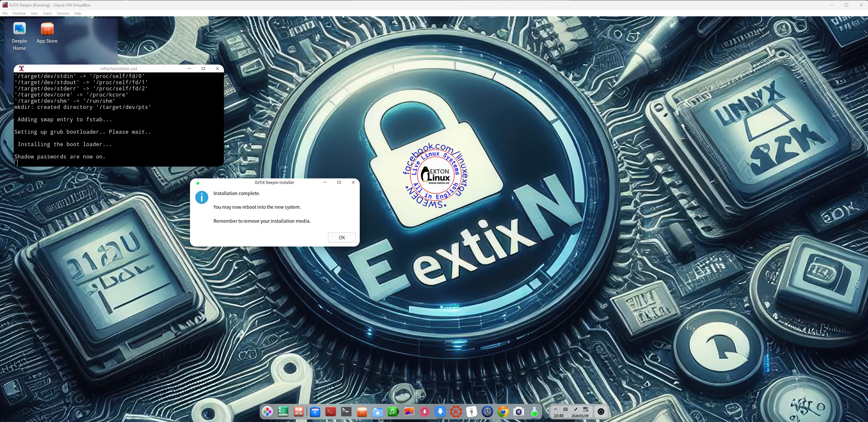The height and width of the screenshot is (422, 868).
Task: Open the VirtualBox File menu
Action: tap(5, 13)
